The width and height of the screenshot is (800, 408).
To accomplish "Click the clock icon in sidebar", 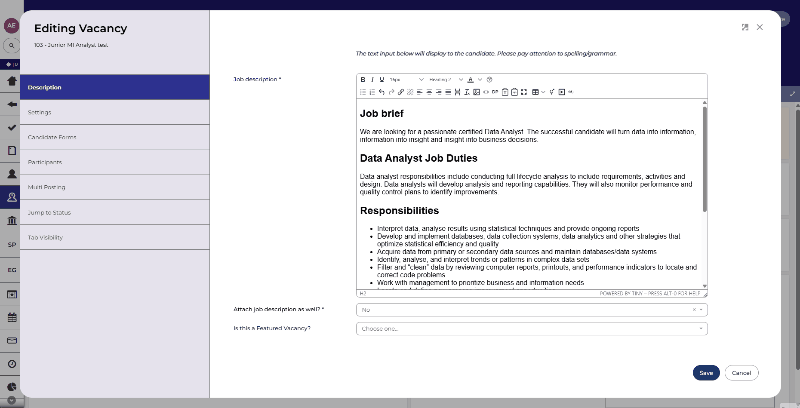I will point(12,364).
